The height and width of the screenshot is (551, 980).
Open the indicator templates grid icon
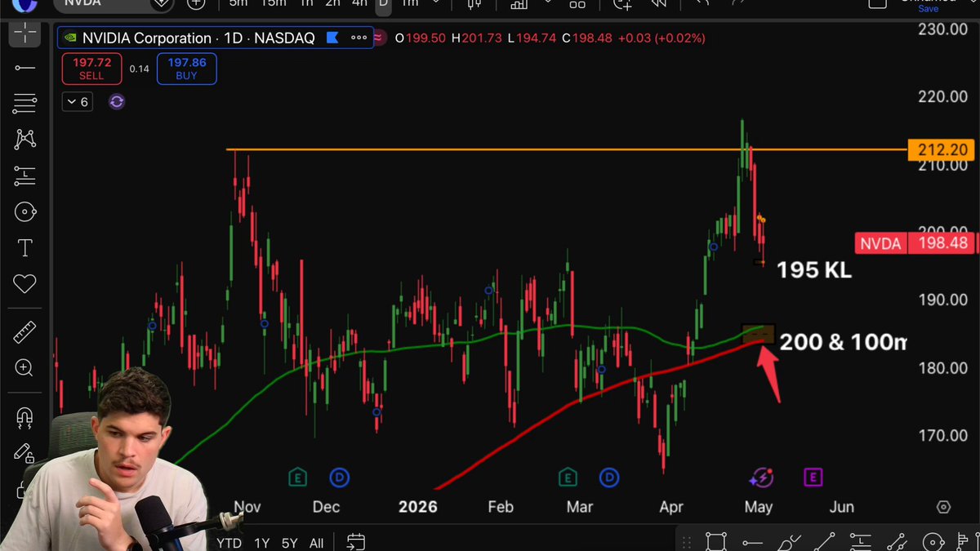point(577,4)
